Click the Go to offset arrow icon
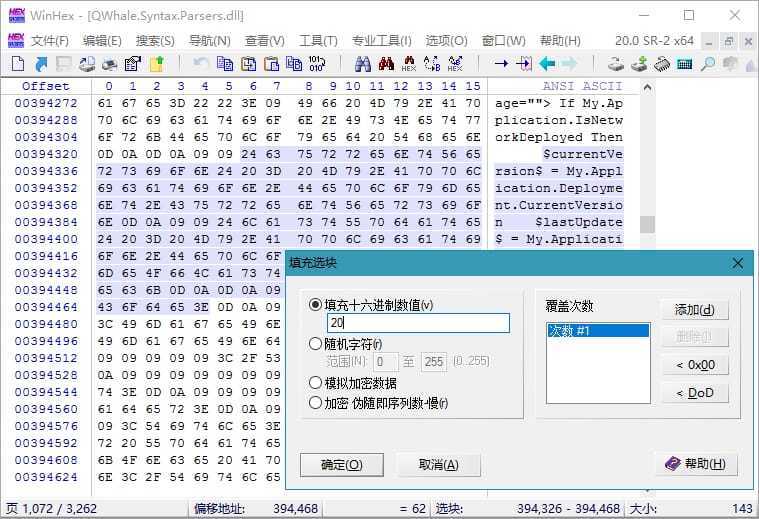Image resolution: width=759 pixels, height=519 pixels. point(501,63)
